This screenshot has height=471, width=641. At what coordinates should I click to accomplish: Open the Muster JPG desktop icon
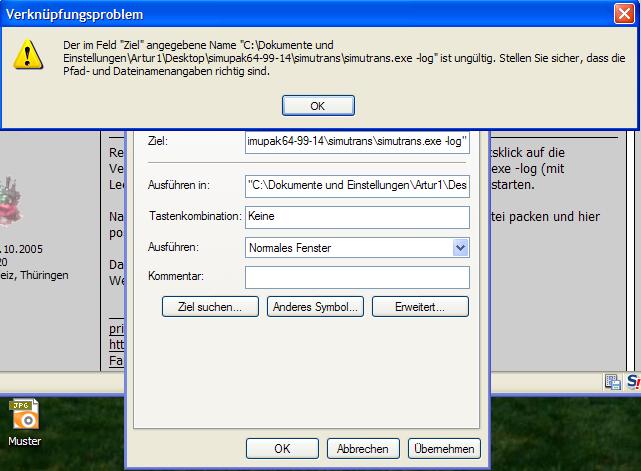click(x=24, y=416)
